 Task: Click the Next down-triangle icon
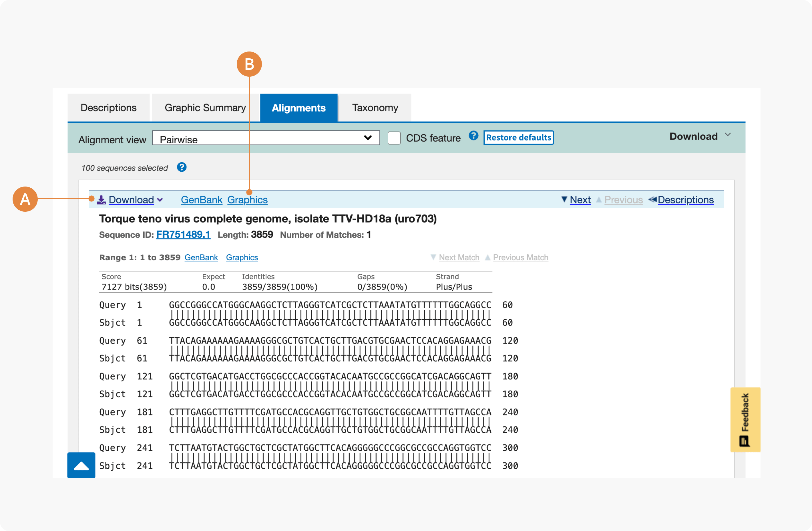click(x=564, y=199)
